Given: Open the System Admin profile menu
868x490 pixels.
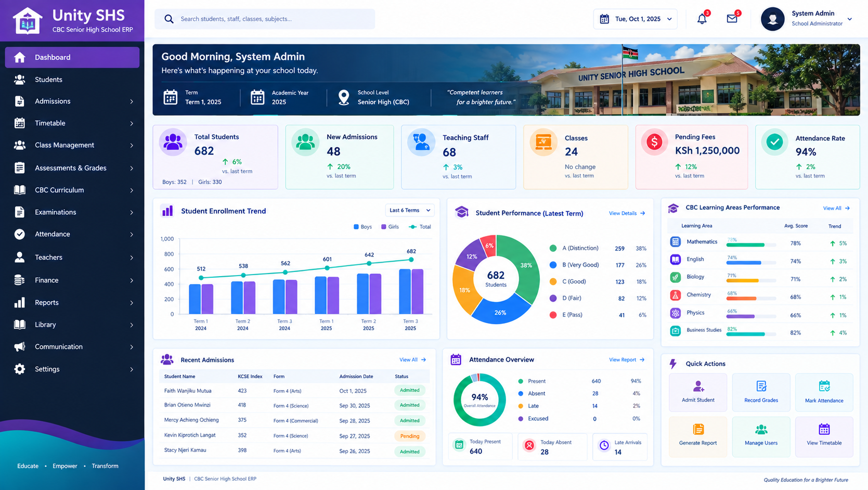Looking at the screenshot, I should (x=807, y=19).
